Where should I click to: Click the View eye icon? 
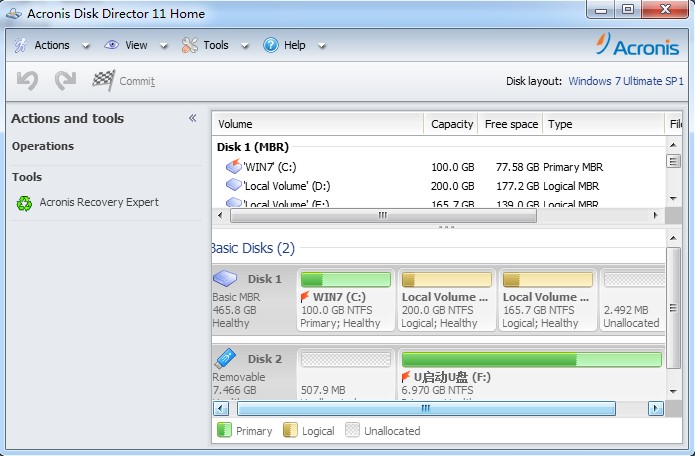click(x=111, y=45)
